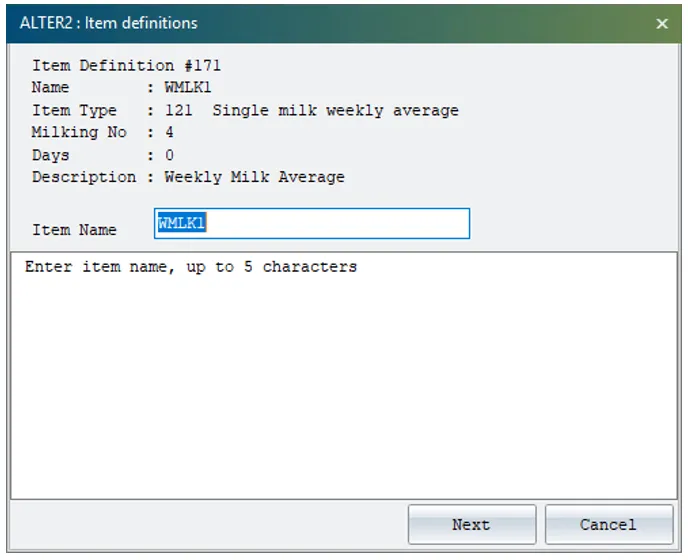Click empty area of help message panel
This screenshot has height=560, width=688.
[344, 386]
